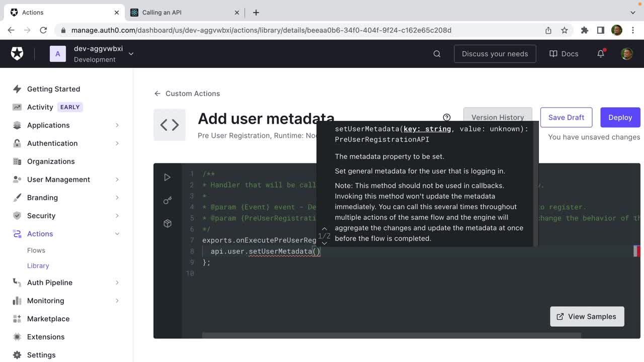Click the Auth0 shield logo
This screenshot has height=362, width=644.
tap(17, 54)
